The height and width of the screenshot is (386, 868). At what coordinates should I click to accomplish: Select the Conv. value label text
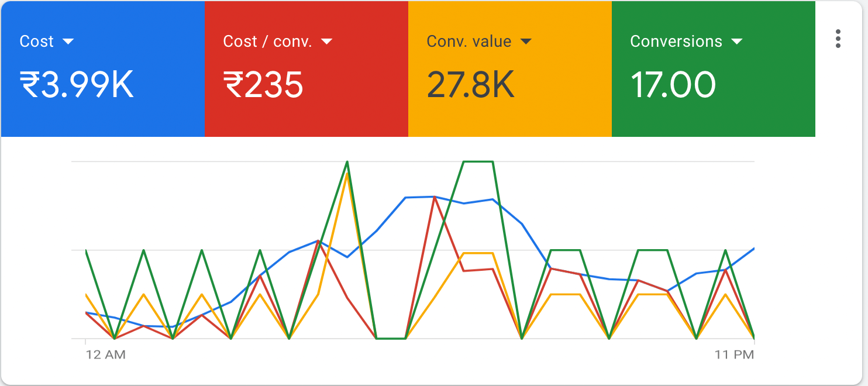click(469, 42)
